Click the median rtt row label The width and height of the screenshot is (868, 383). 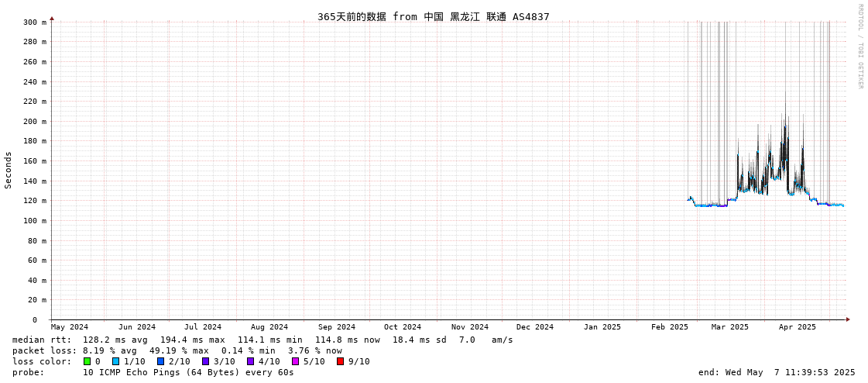[x=41, y=340]
